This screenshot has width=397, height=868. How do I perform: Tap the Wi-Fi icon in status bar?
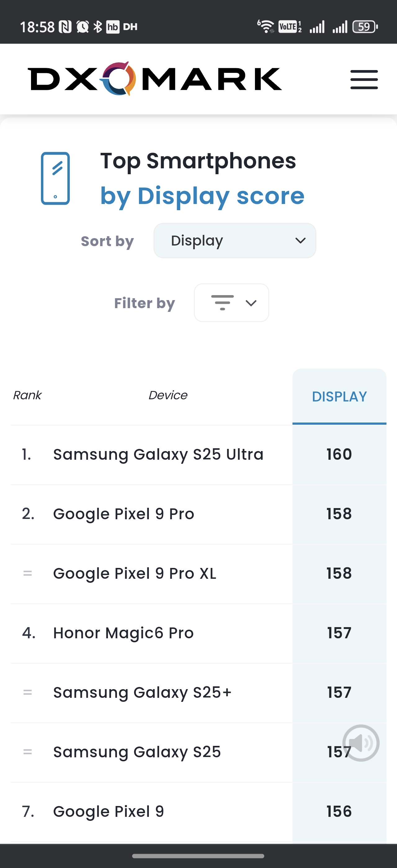(x=266, y=26)
